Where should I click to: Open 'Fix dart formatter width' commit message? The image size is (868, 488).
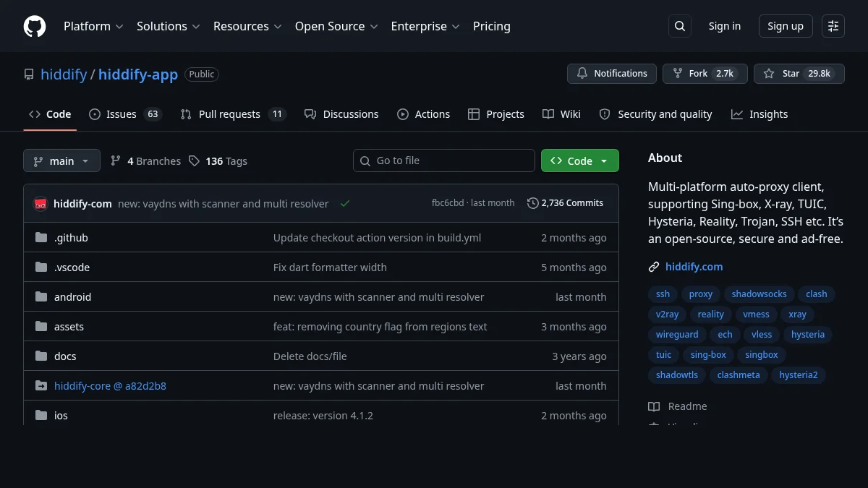pyautogui.click(x=330, y=267)
